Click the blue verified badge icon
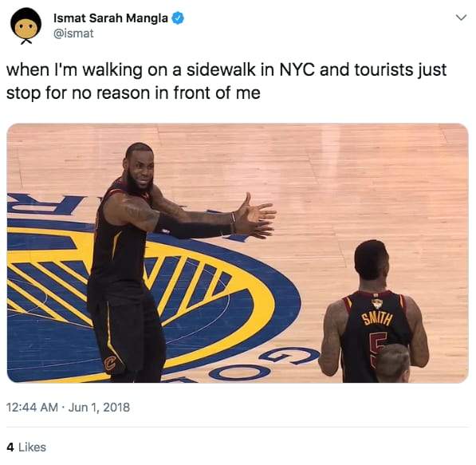This screenshot has height=465, width=476. 178,18
